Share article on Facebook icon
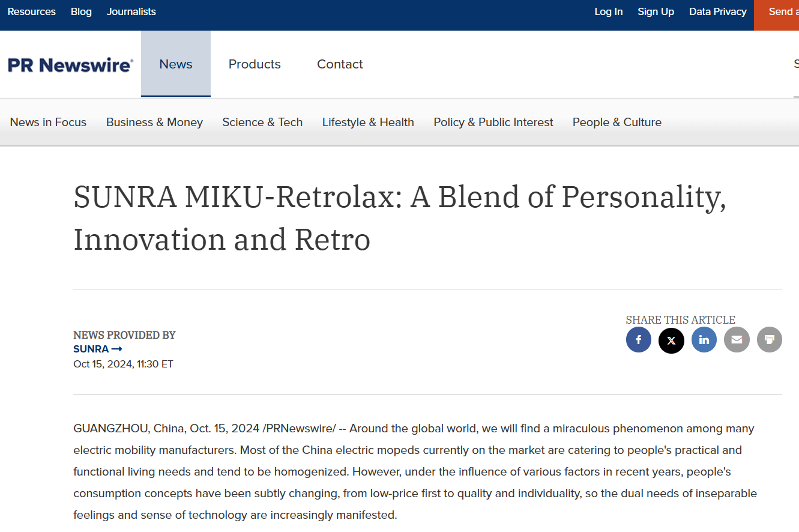799x532 pixels. pos(639,340)
